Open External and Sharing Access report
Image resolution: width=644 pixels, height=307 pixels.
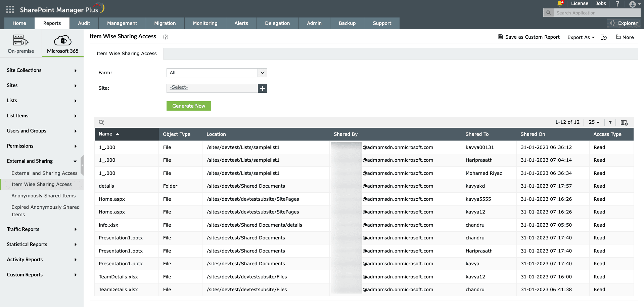[44, 173]
